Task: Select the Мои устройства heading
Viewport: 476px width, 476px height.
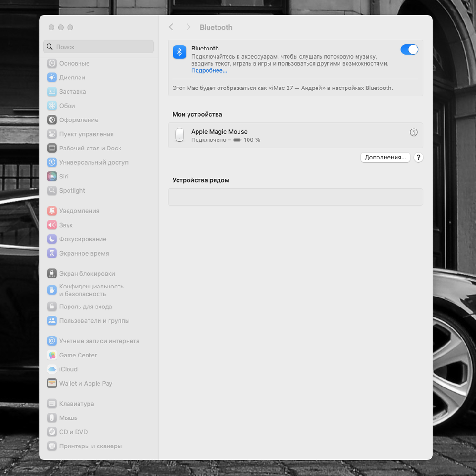Action: pyautogui.click(x=198, y=114)
